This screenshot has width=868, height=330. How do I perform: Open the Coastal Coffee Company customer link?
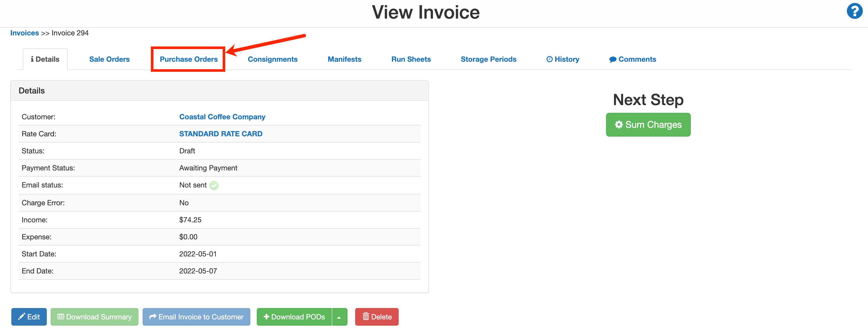point(222,116)
